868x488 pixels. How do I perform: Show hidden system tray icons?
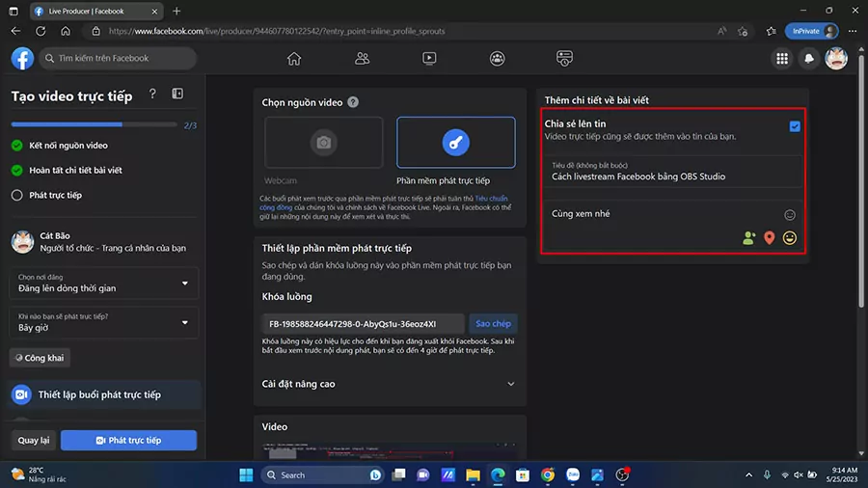click(x=749, y=474)
